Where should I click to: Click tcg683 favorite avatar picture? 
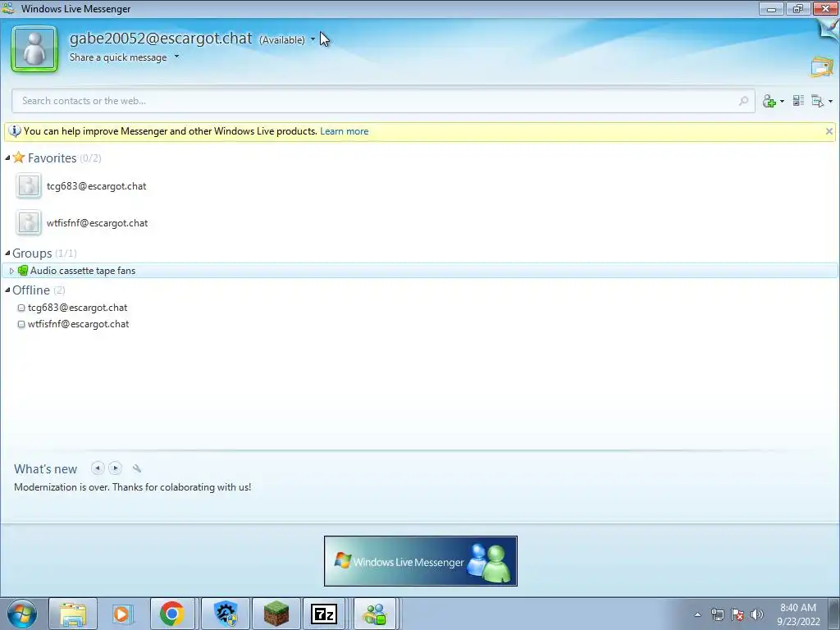pyautogui.click(x=29, y=186)
